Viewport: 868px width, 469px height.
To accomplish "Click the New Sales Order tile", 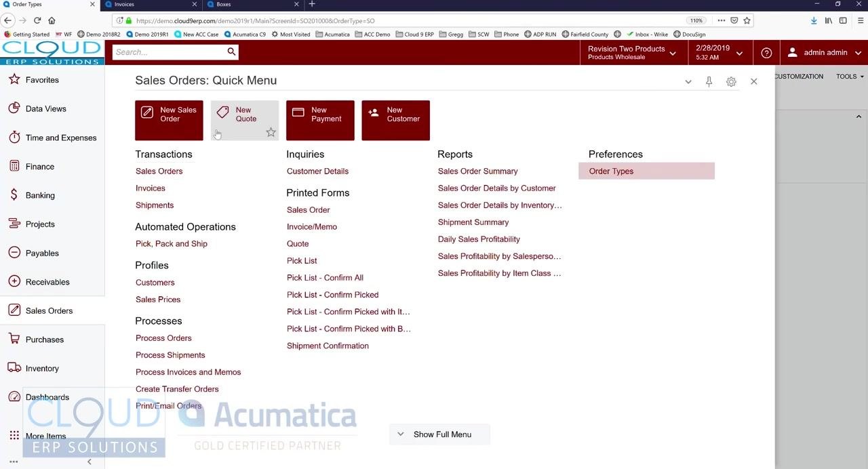I will point(169,121).
